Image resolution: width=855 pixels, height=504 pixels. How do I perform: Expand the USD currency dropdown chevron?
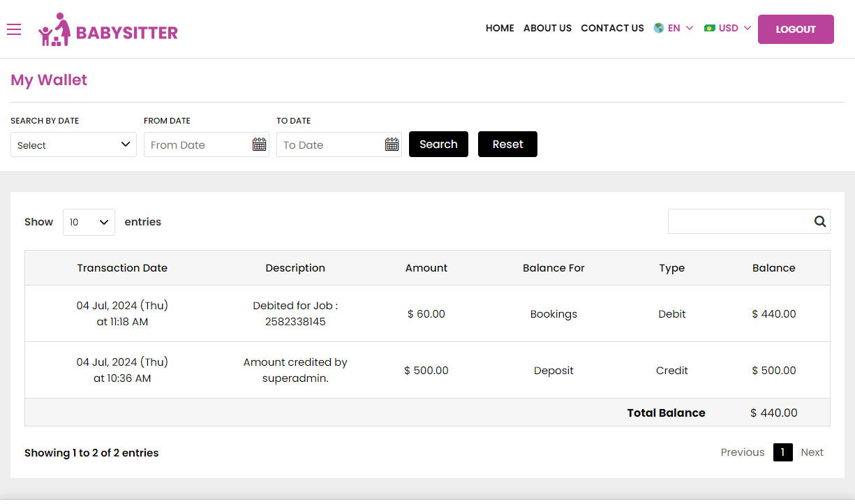click(748, 29)
